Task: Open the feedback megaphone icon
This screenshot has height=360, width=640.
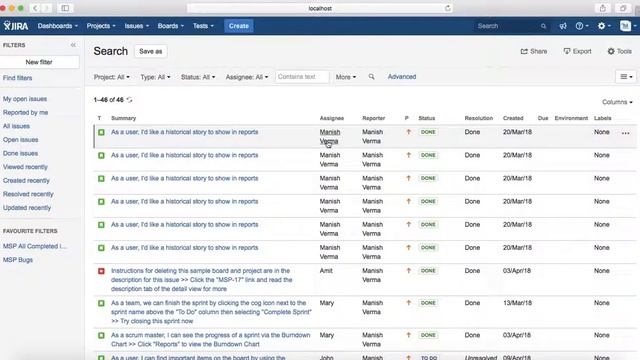Action: (563, 26)
